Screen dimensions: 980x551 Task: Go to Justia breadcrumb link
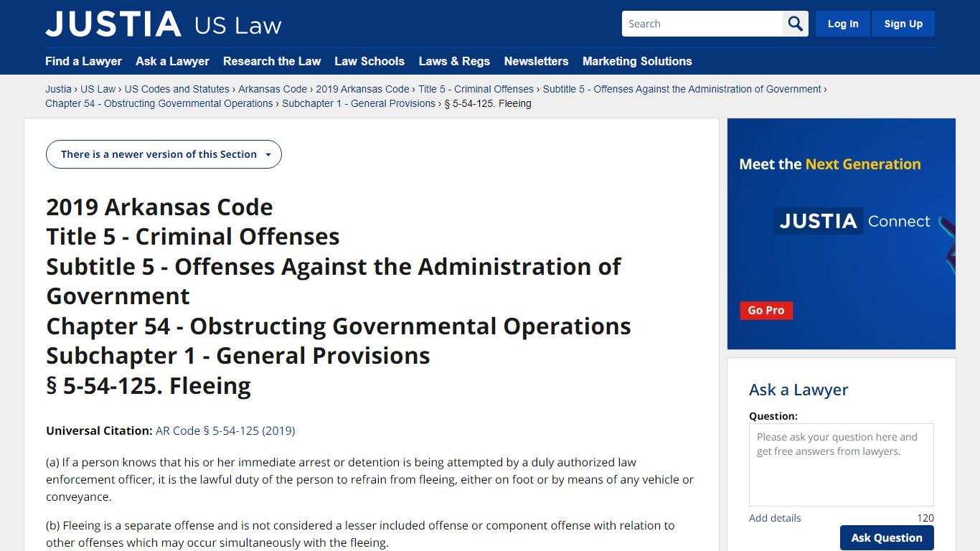point(58,89)
